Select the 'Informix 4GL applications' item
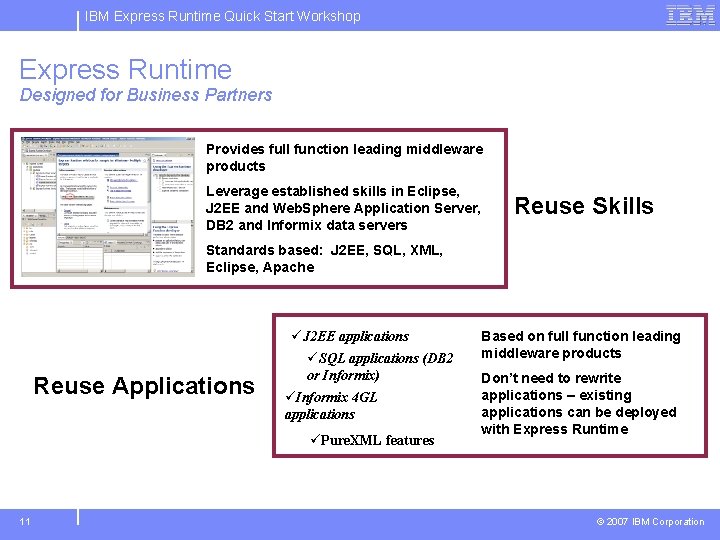The height and width of the screenshot is (540, 720). coord(331,405)
